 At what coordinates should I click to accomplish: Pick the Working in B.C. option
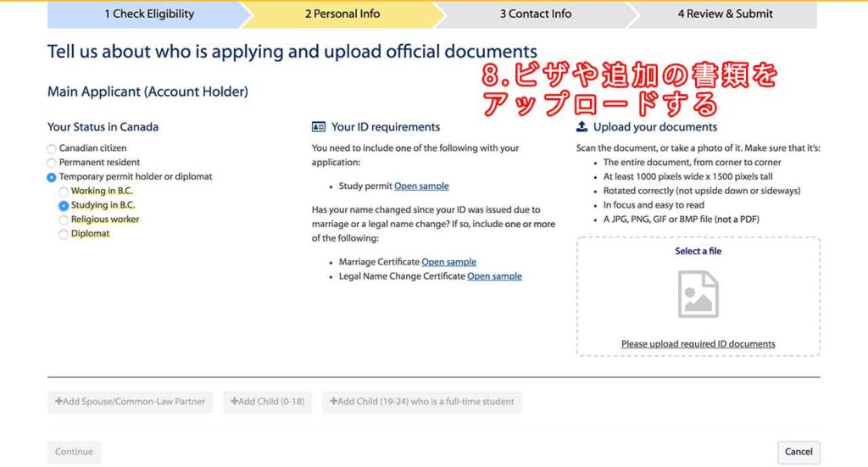[x=64, y=192]
